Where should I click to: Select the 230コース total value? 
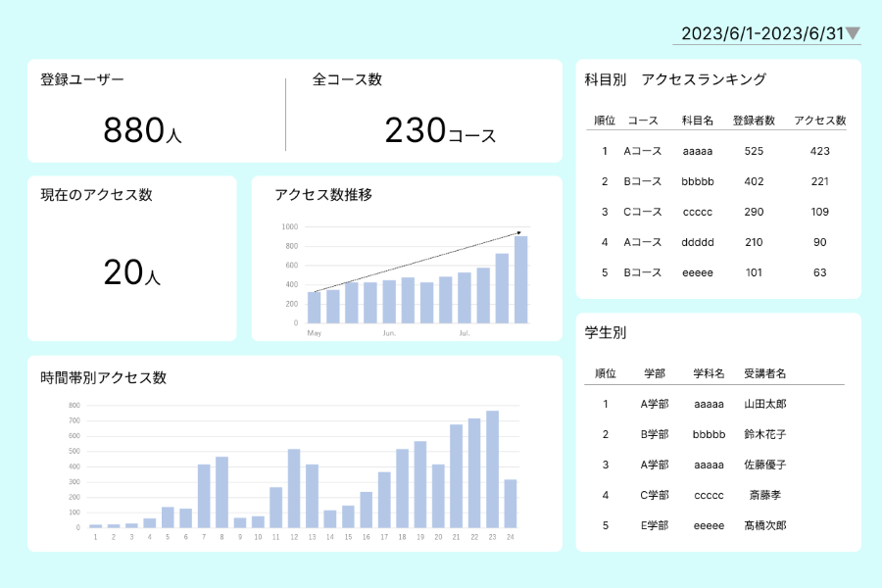(x=440, y=130)
